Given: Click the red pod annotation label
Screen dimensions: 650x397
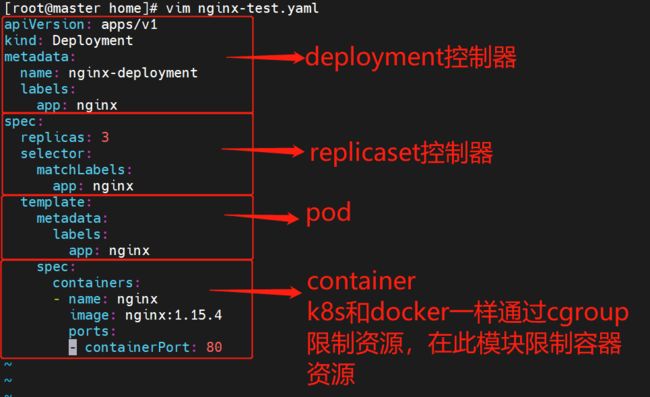Looking at the screenshot, I should click(328, 213).
